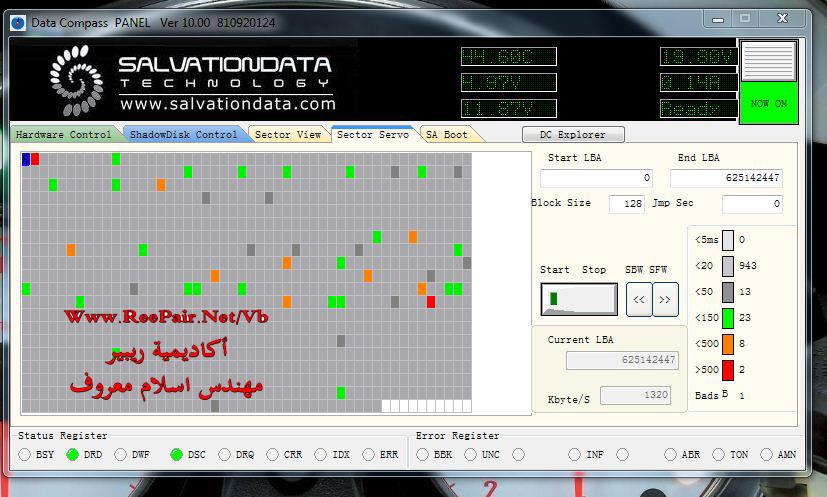Select the ERR status register indicator
The width and height of the screenshot is (827, 497).
(x=370, y=455)
